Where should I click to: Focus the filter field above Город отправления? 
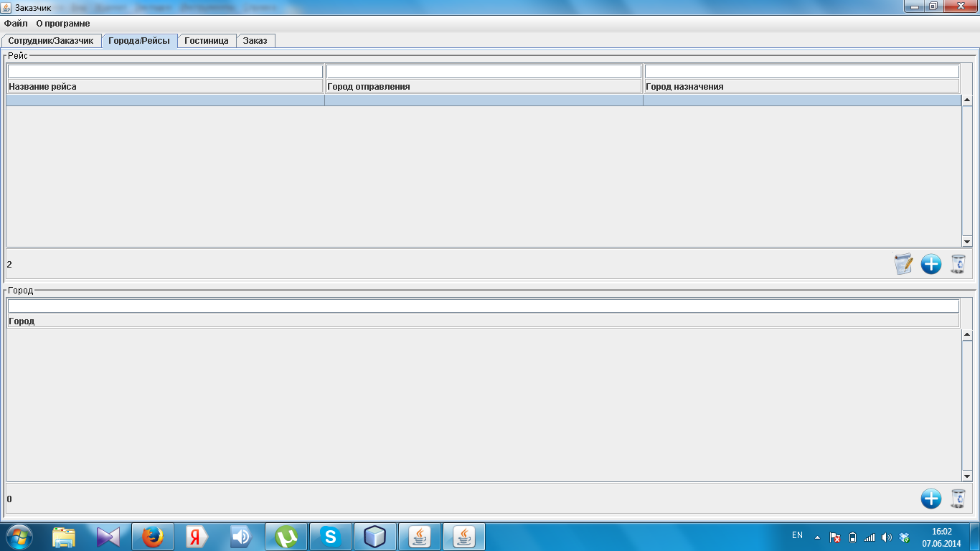point(484,72)
